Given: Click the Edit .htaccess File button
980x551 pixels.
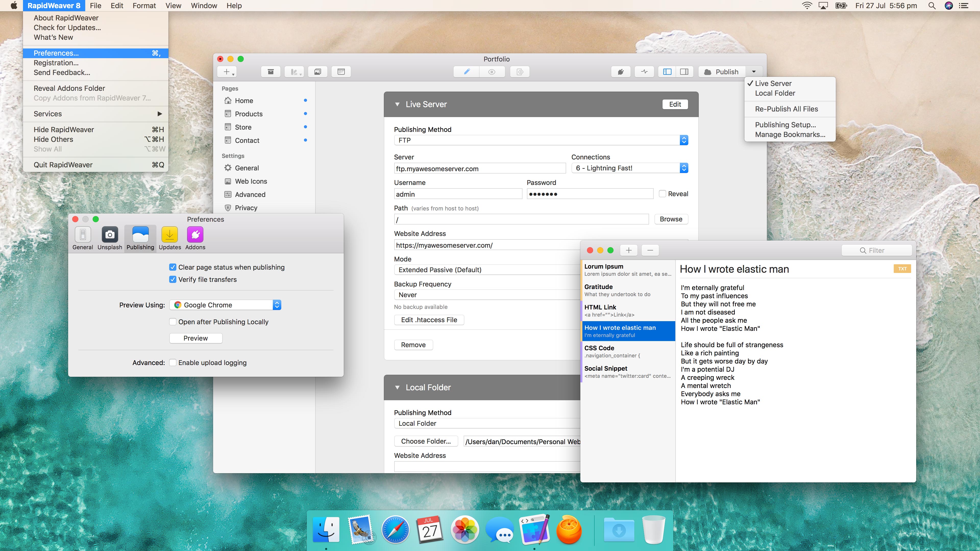Looking at the screenshot, I should click(x=429, y=320).
